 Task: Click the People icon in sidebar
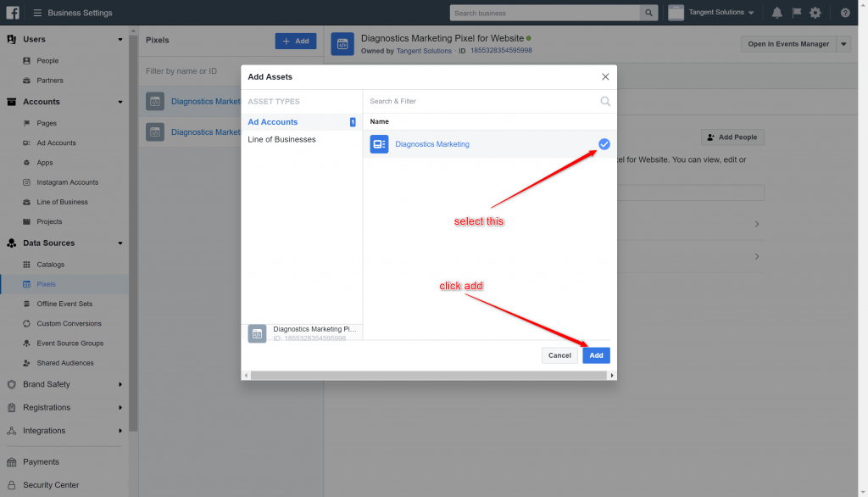(26, 61)
